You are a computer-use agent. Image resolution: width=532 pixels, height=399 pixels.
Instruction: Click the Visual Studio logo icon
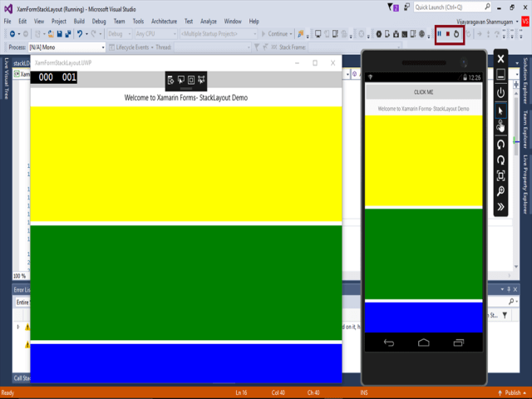8,9
